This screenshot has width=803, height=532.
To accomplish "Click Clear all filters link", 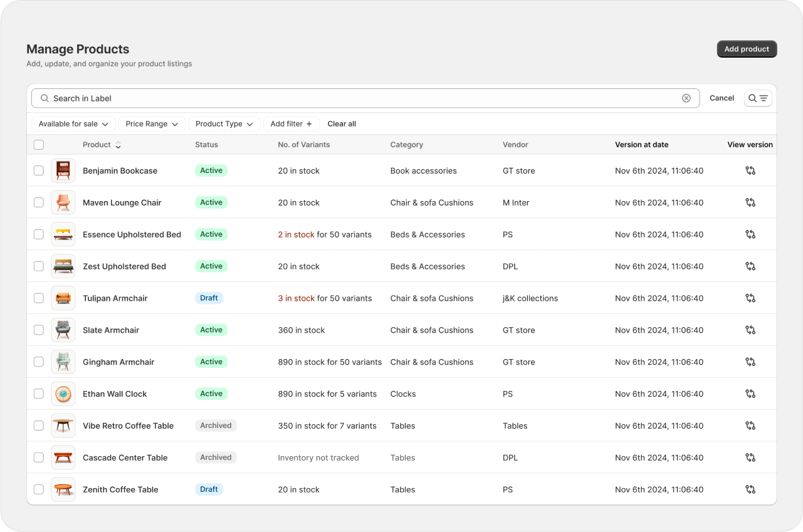I will pos(342,124).
